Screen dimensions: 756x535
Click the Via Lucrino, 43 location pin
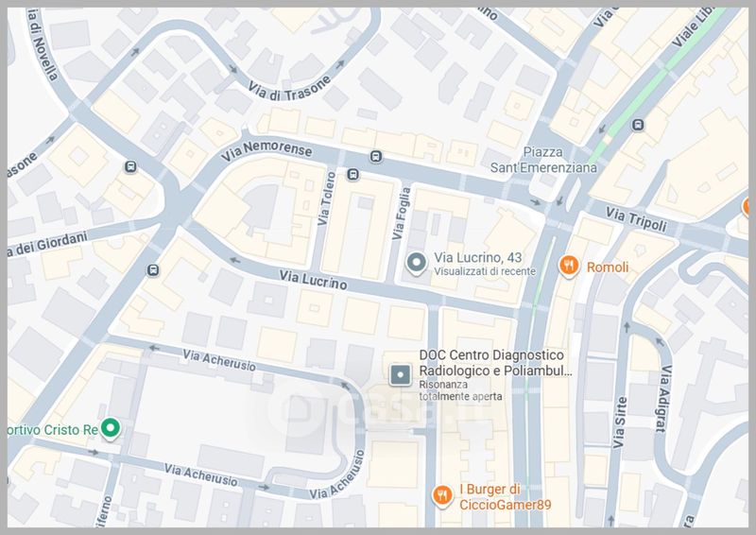click(x=416, y=264)
